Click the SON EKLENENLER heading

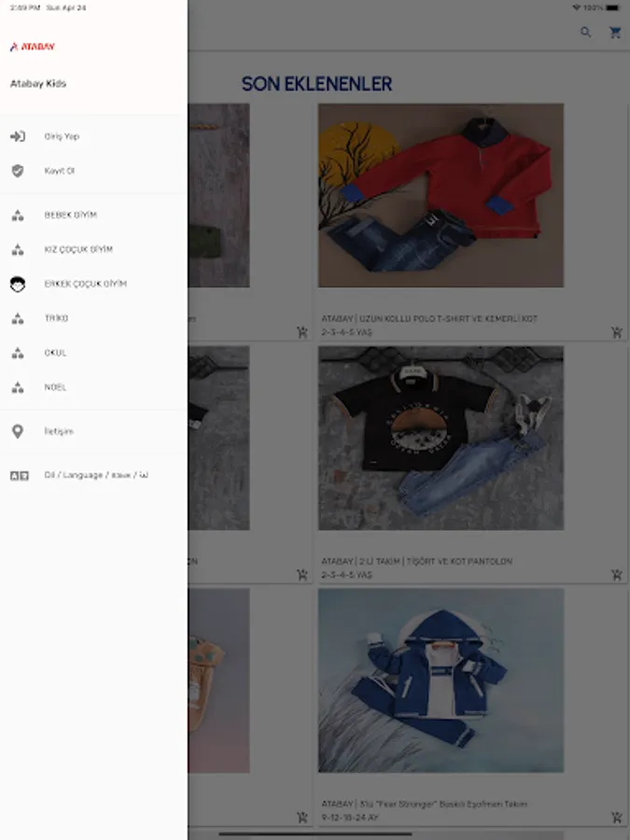[316, 84]
